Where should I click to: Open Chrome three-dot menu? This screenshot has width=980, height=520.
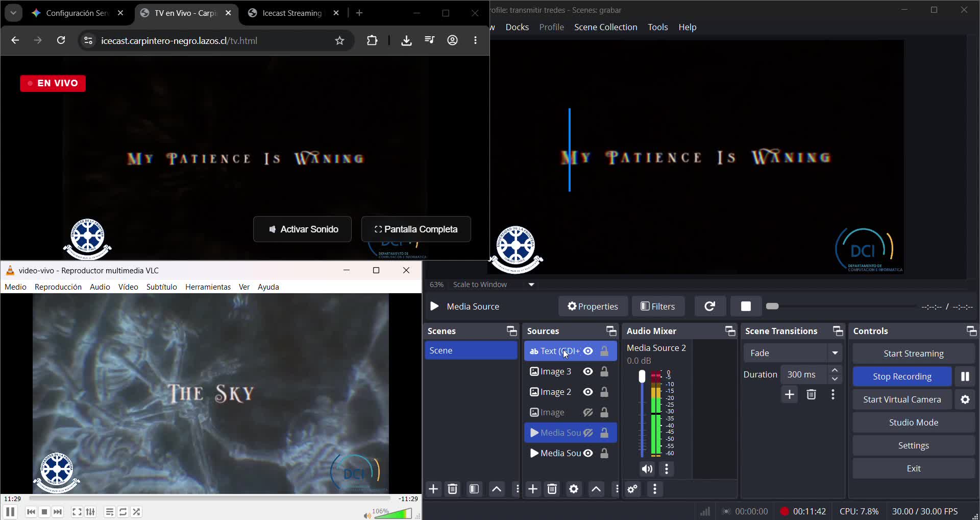click(476, 40)
